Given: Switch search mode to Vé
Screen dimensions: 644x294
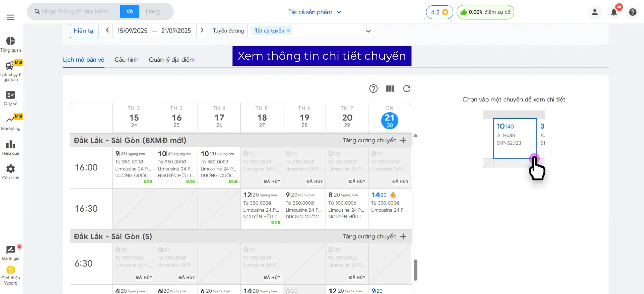Looking at the screenshot, I should click(130, 11).
